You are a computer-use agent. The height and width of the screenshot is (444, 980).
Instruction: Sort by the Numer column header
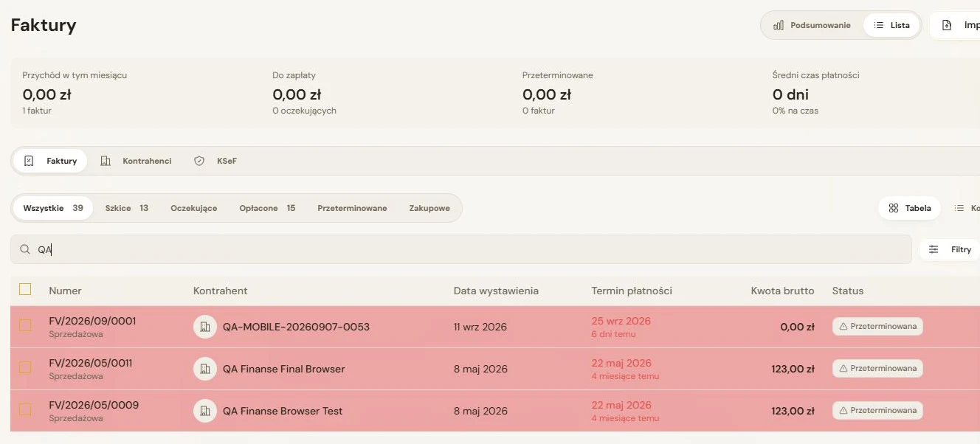[x=65, y=291]
